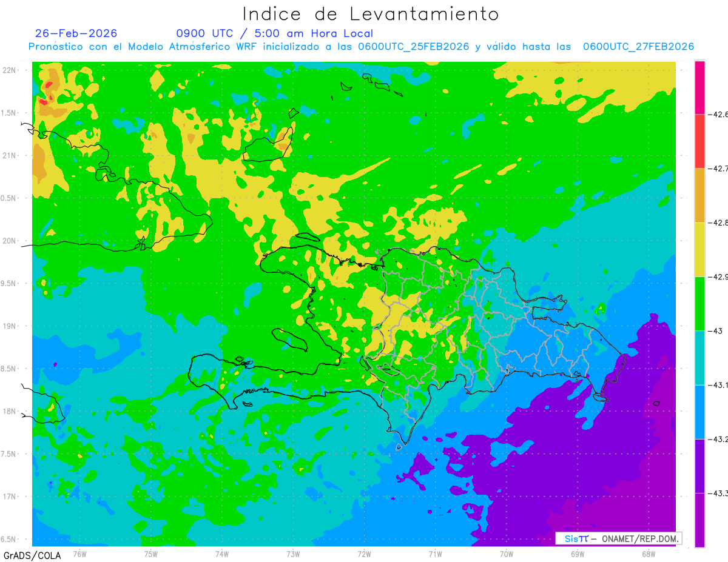Click the latitude label "18N"

(10, 411)
